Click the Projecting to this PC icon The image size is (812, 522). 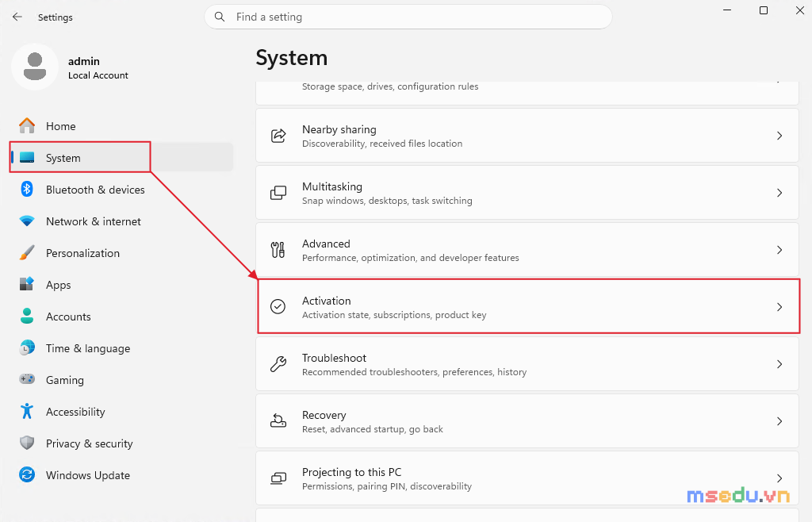tap(278, 478)
